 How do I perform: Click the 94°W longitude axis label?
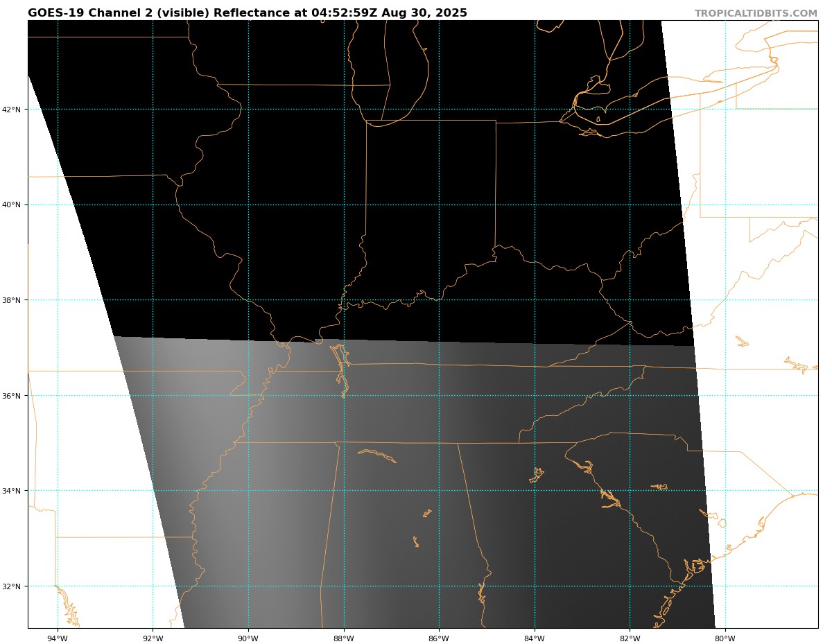point(58,638)
